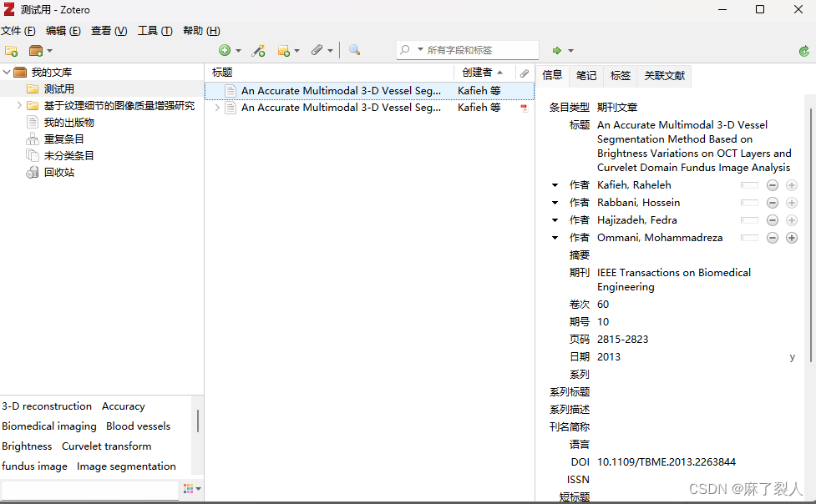The height and width of the screenshot is (504, 816).
Task: Select the 测试用 collection
Action: pos(58,89)
